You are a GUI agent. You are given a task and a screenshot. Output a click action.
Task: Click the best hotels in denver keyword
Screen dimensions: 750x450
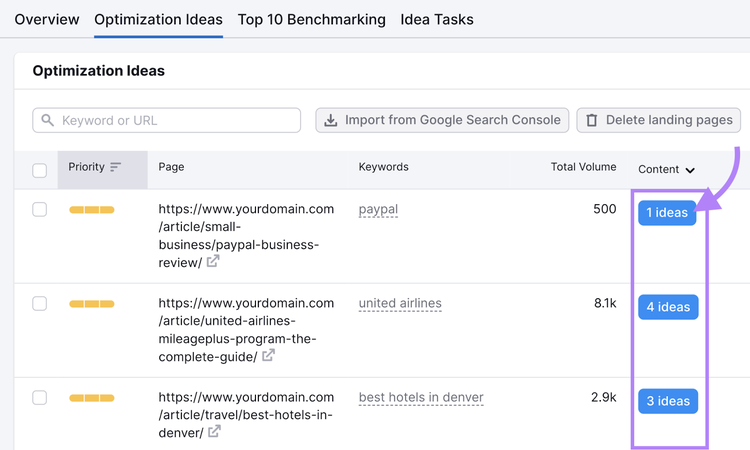pos(421,398)
